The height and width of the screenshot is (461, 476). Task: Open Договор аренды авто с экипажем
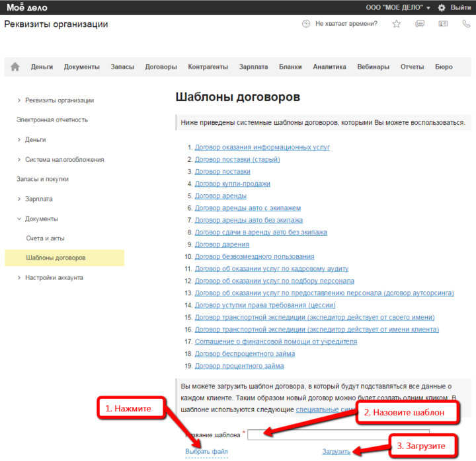[x=248, y=208]
